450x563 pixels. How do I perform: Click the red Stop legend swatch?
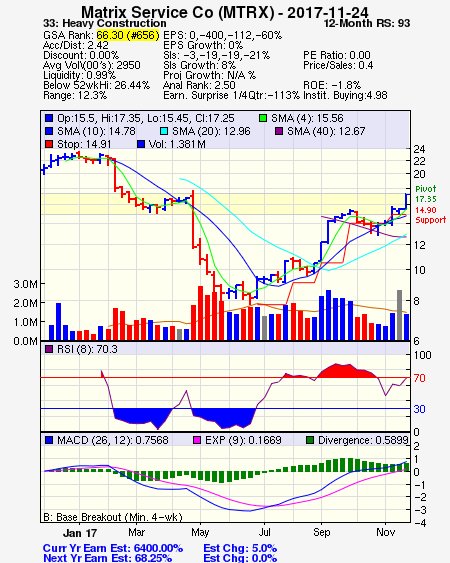(x=49, y=144)
